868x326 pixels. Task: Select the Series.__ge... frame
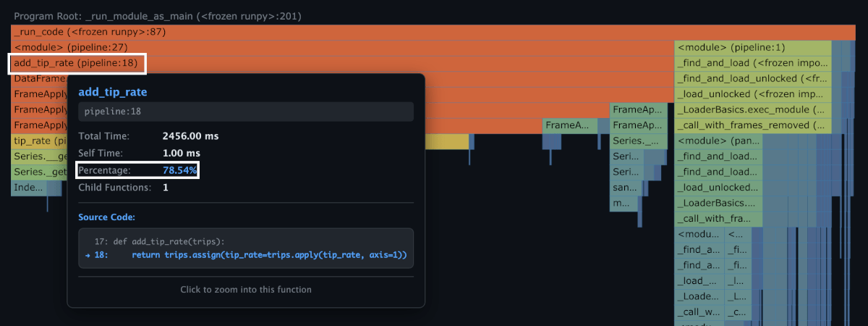click(40, 156)
